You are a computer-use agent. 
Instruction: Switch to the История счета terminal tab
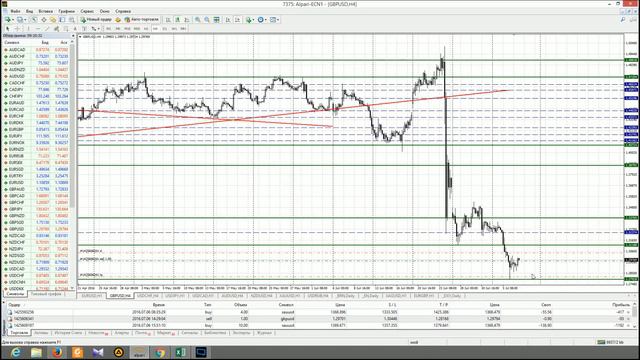point(68,333)
